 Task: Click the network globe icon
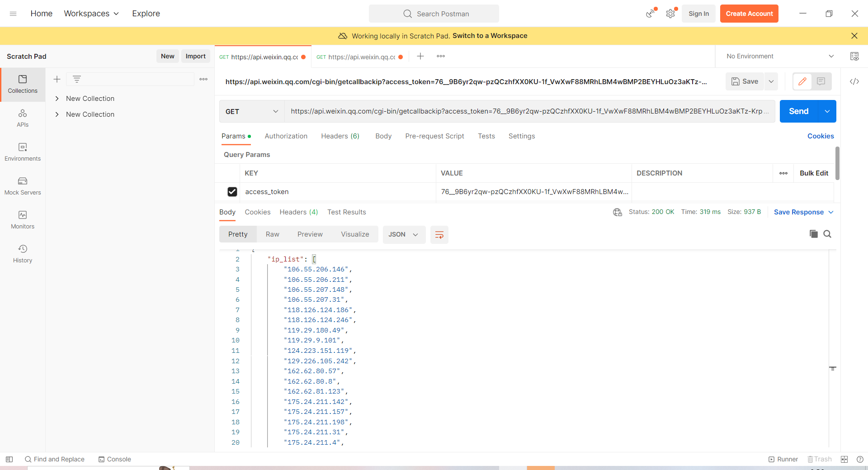[x=618, y=212]
